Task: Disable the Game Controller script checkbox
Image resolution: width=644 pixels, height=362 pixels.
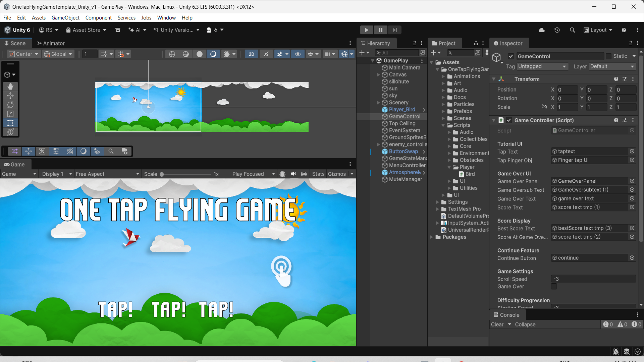Action: [x=509, y=120]
